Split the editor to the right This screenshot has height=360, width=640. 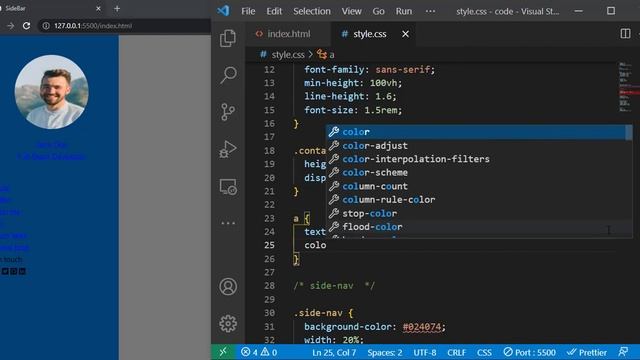pos(625,33)
